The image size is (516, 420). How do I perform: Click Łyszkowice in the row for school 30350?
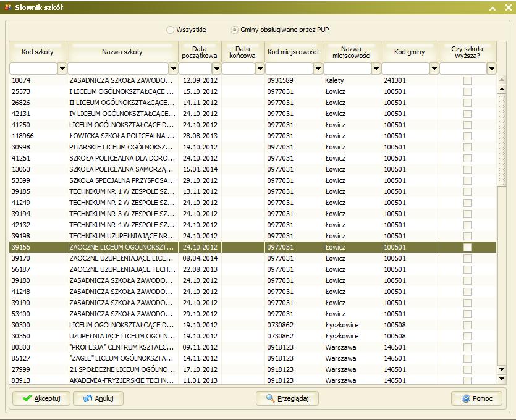point(342,337)
